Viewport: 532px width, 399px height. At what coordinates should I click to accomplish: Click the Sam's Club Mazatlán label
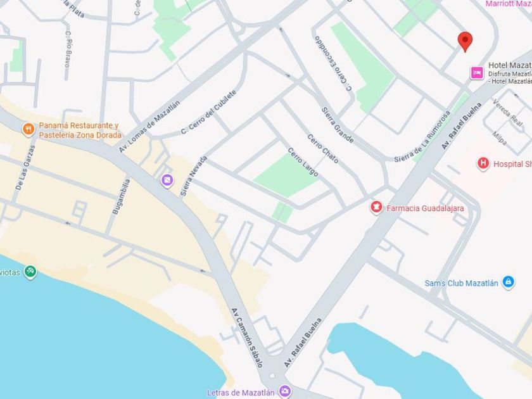(x=462, y=283)
